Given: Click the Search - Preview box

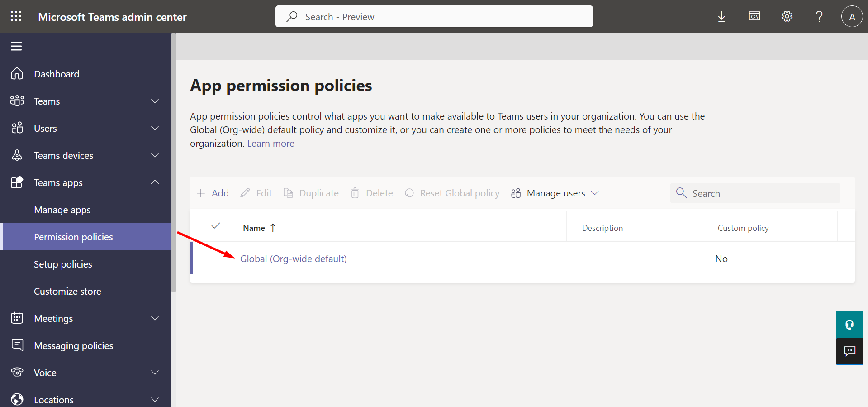Looking at the screenshot, I should pos(434,16).
